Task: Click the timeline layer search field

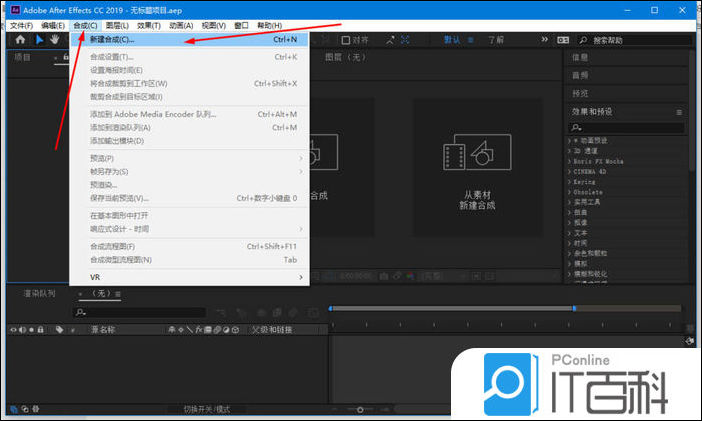Action: pyautogui.click(x=139, y=312)
